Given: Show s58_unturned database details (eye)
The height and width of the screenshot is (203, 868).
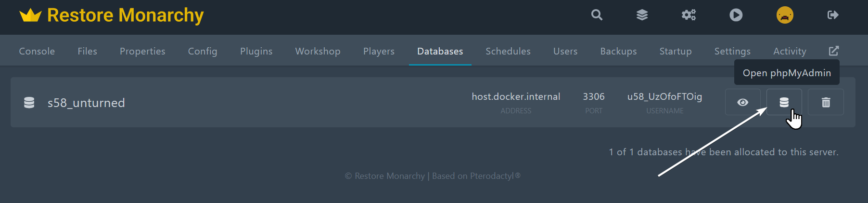Looking at the screenshot, I should coord(742,102).
